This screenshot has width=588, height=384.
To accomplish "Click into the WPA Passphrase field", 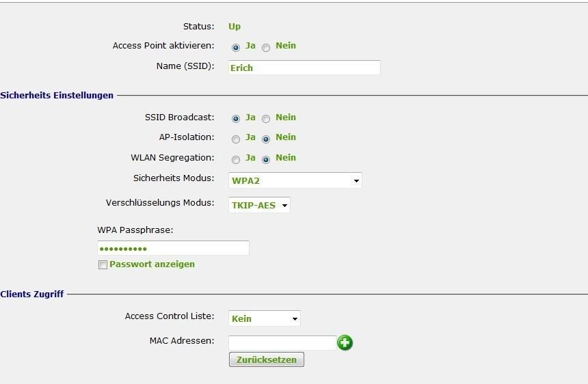I will 173,249.
